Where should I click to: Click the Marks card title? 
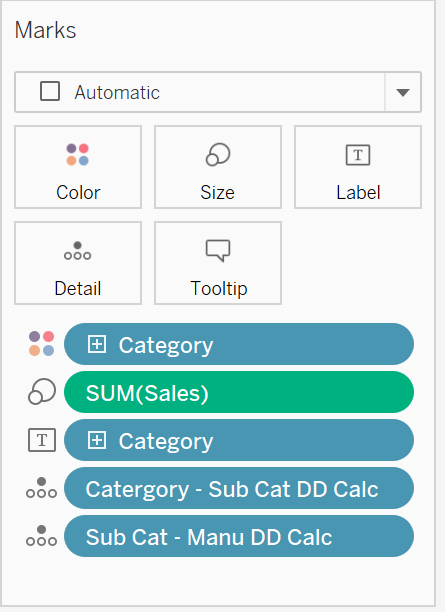point(45,30)
